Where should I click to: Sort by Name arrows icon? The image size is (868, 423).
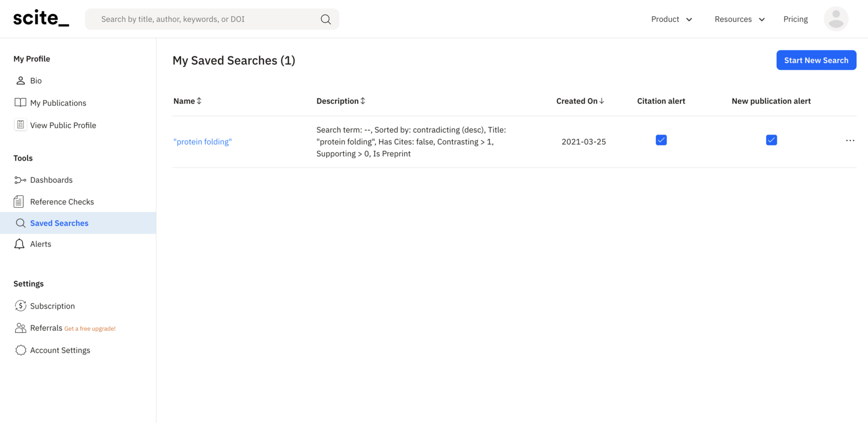pyautogui.click(x=199, y=101)
